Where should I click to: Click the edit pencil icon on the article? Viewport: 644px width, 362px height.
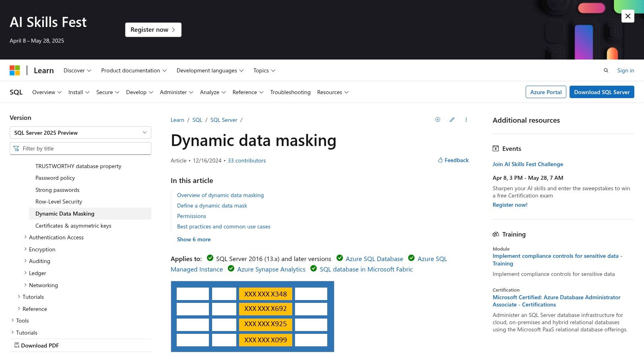[x=452, y=119]
